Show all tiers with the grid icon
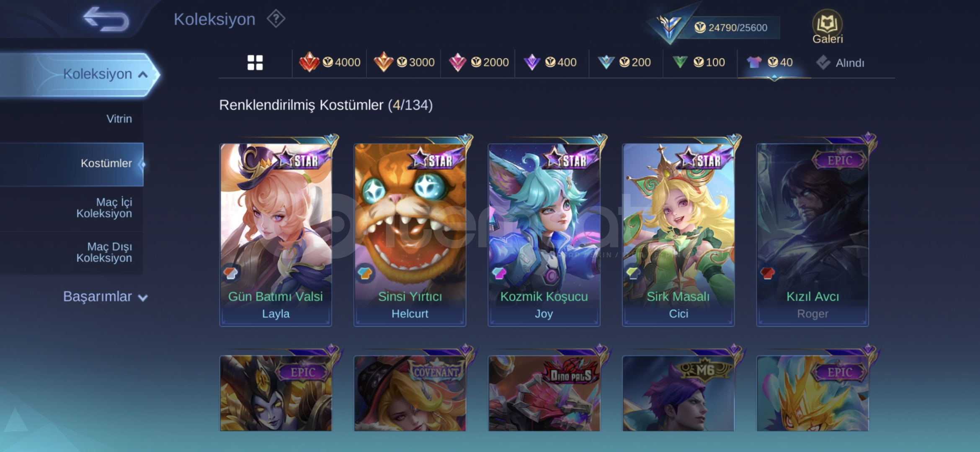The width and height of the screenshot is (980, 452). 255,63
